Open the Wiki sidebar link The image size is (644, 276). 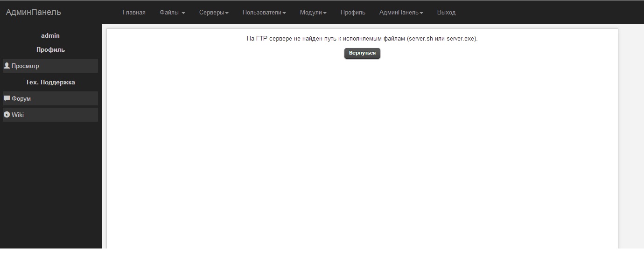click(x=18, y=115)
